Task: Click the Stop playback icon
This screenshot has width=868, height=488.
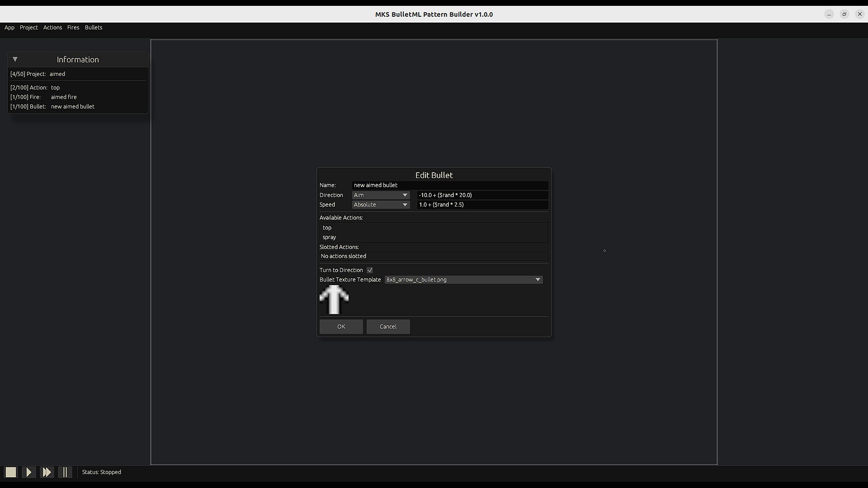Action: pyautogui.click(x=11, y=472)
